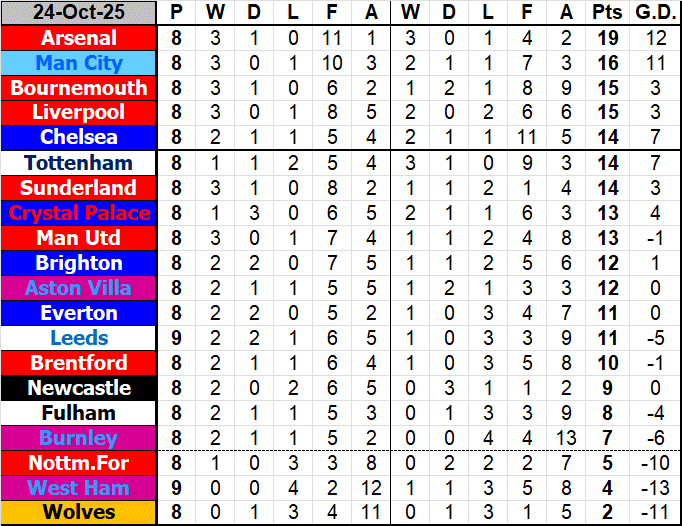Click West Ham's goal difference of -13
This screenshot has width=682, height=526.
click(x=655, y=488)
